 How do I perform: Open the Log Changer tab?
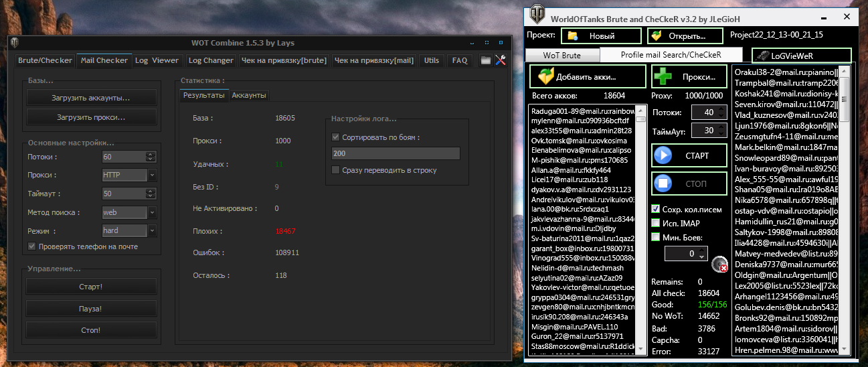(x=209, y=60)
